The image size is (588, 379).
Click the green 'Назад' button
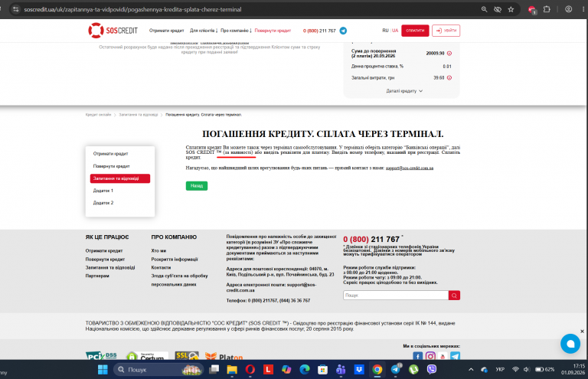pyautogui.click(x=197, y=185)
